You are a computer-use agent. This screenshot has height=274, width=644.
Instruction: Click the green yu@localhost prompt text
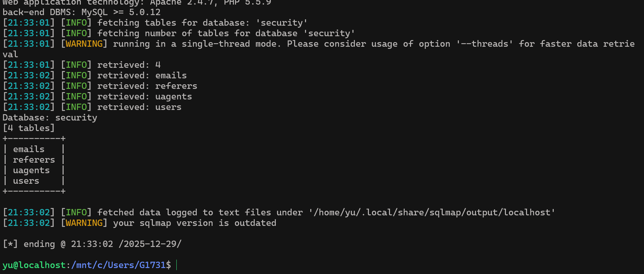(34, 265)
